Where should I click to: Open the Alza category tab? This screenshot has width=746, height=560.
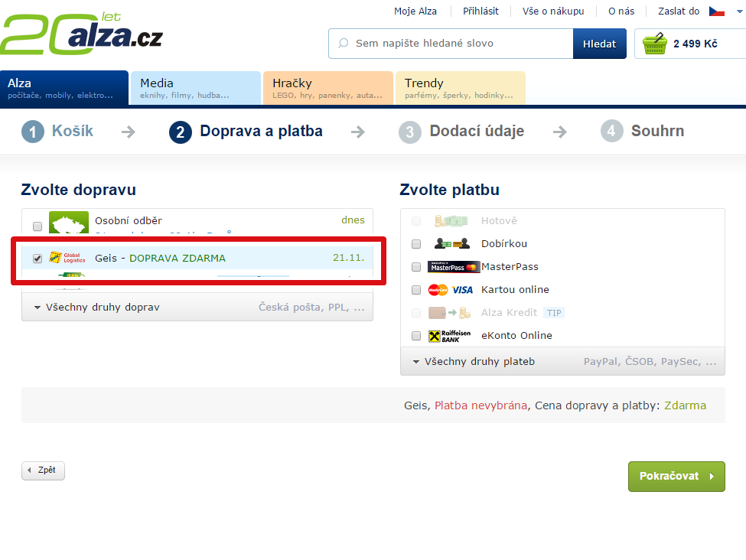[64, 87]
